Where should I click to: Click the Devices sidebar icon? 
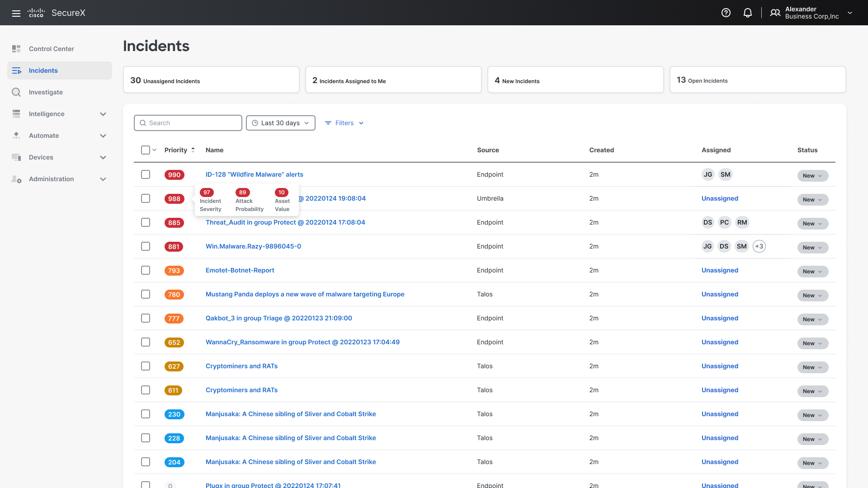[x=16, y=157]
